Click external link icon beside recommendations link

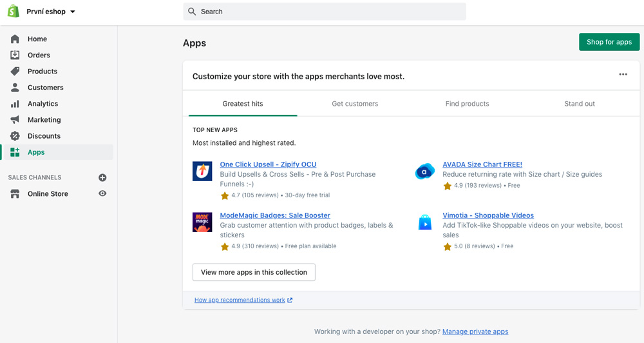coord(290,300)
